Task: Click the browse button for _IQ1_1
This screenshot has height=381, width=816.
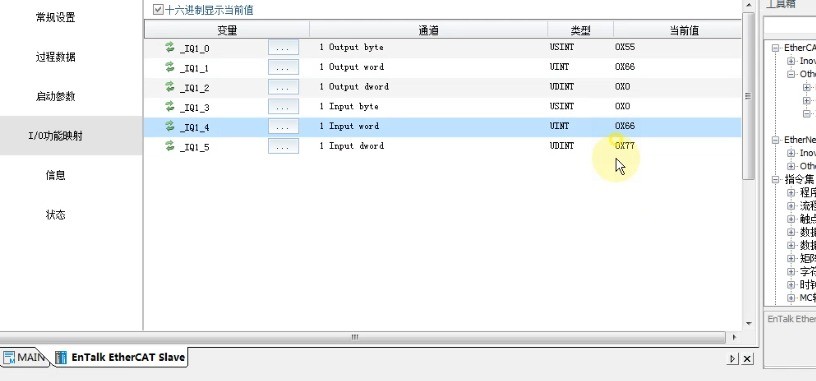Action: (x=283, y=67)
